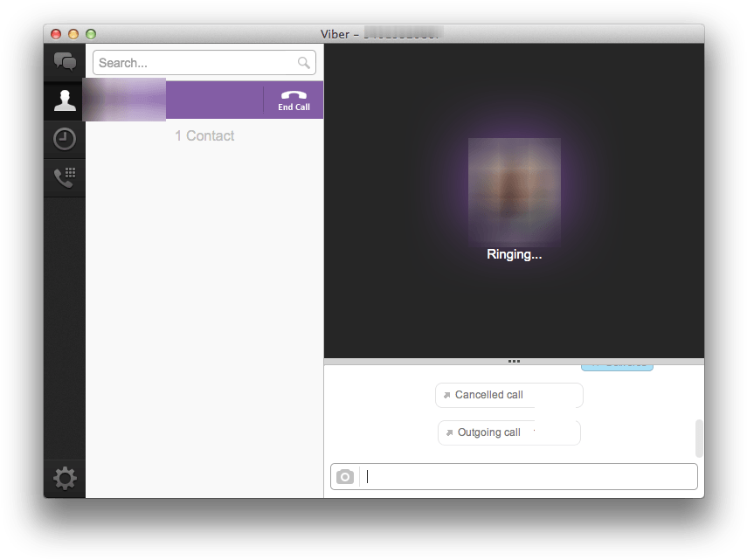The height and width of the screenshot is (560, 747).
Task: Click the splitter handle between call and chat
Action: point(514,361)
